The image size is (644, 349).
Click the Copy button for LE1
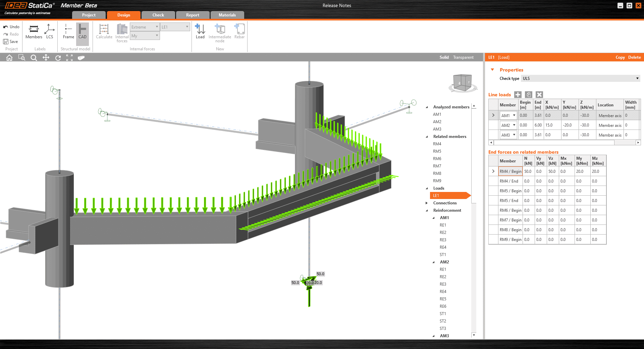(620, 57)
